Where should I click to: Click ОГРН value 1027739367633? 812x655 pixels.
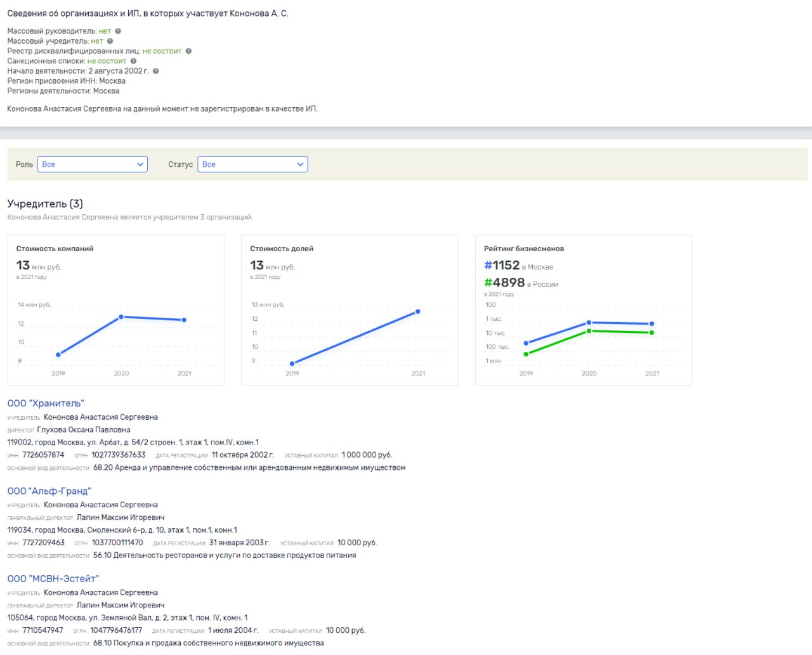119,455
